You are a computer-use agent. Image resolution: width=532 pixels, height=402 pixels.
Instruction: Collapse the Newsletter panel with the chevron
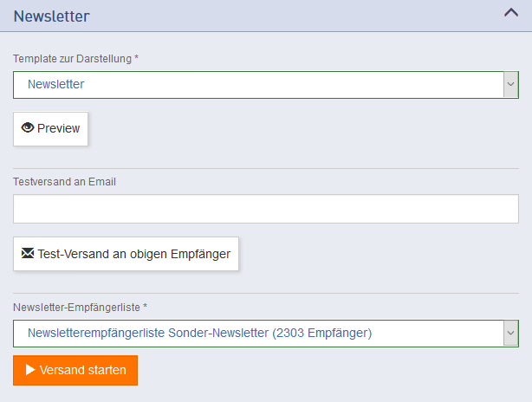pyautogui.click(x=510, y=13)
